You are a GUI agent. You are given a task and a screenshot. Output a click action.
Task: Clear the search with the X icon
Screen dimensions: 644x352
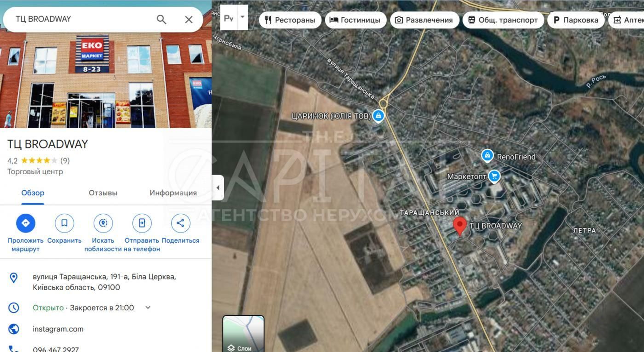pos(189,19)
